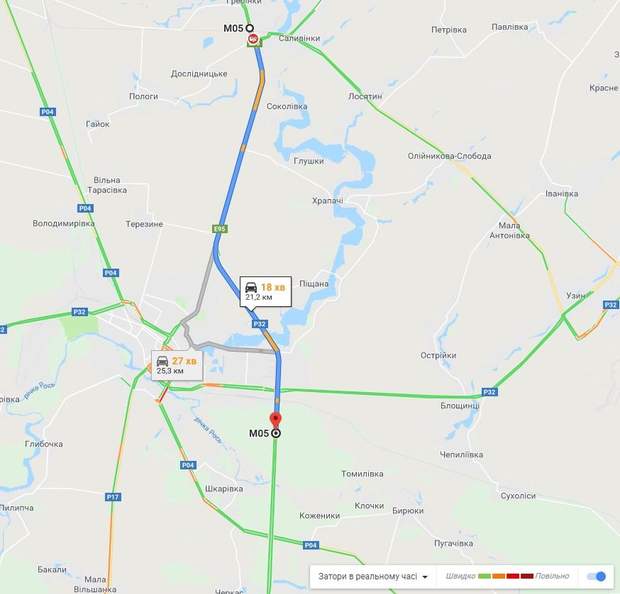Image resolution: width=620 pixels, height=594 pixels.
Task: Select the 18 хв 21,2 км route
Action: [266, 292]
